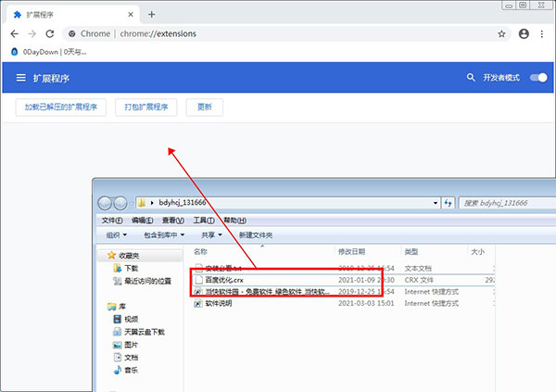Open the 文件(F) menu
This screenshot has width=556, height=392.
(x=112, y=221)
